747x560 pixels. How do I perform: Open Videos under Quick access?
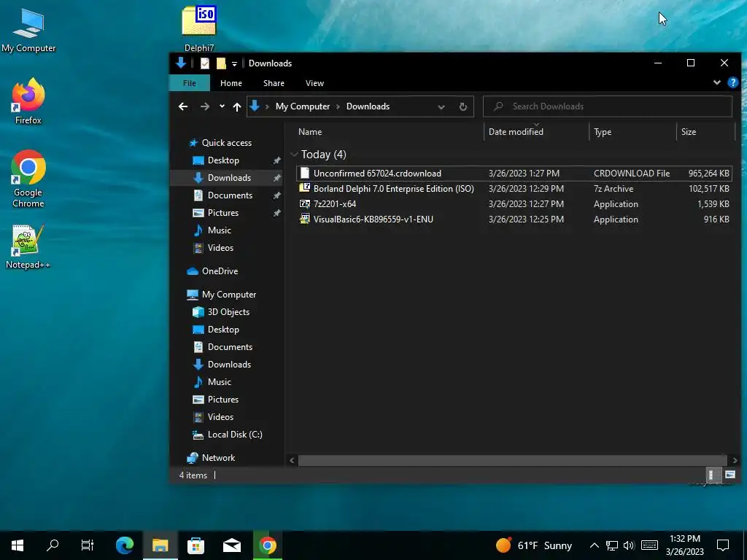pos(220,248)
